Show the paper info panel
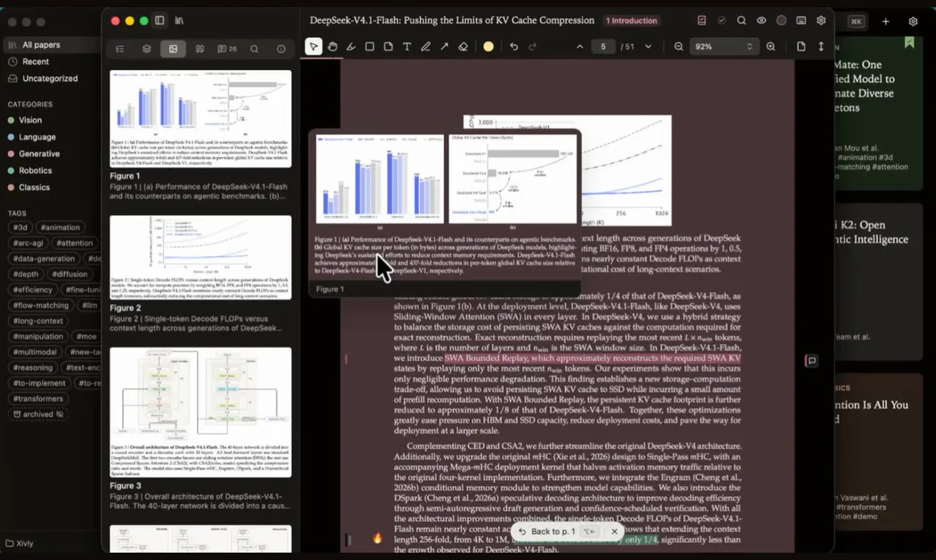The image size is (936, 560). [281, 49]
